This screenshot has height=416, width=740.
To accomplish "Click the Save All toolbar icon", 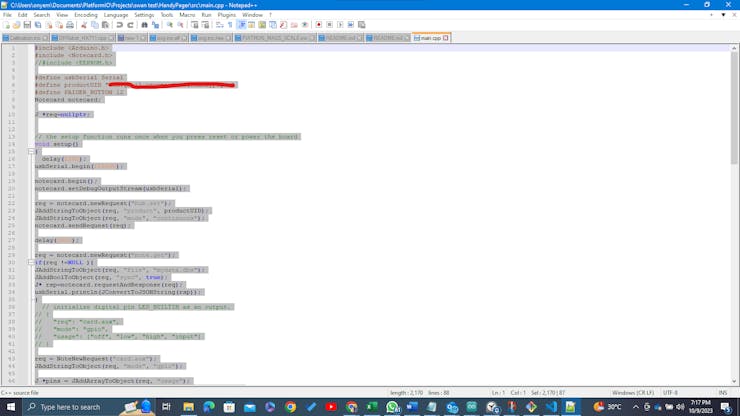I will point(38,25).
